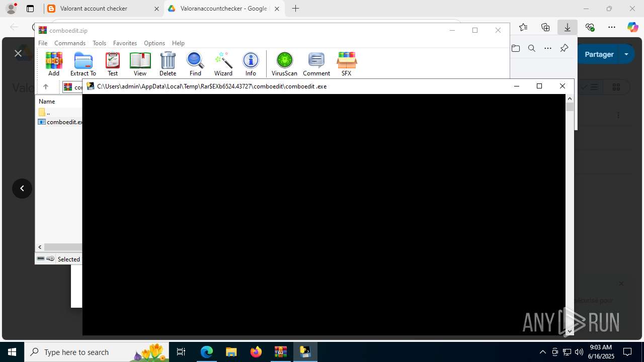Search downloads with the magnifier icon

(532, 48)
